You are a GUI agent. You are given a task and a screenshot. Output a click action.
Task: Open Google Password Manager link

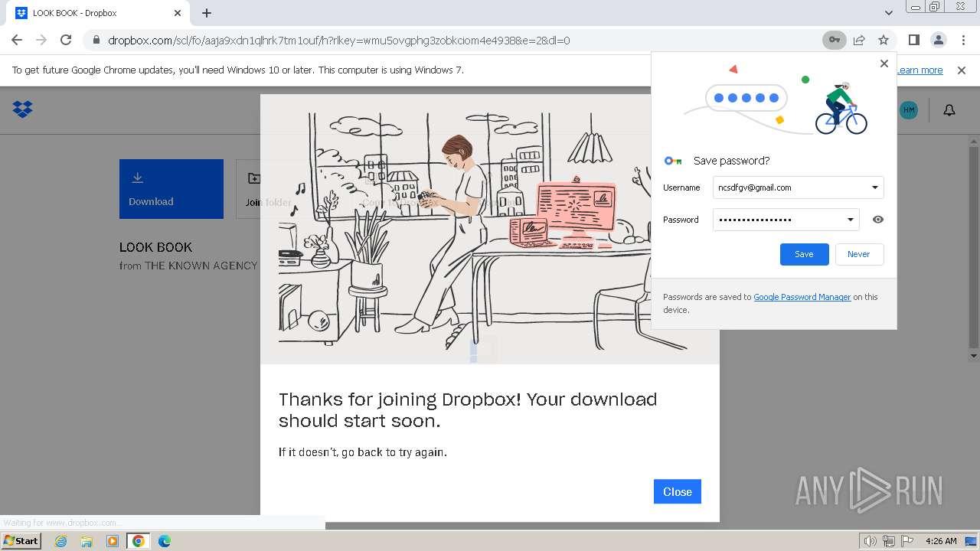coord(802,297)
